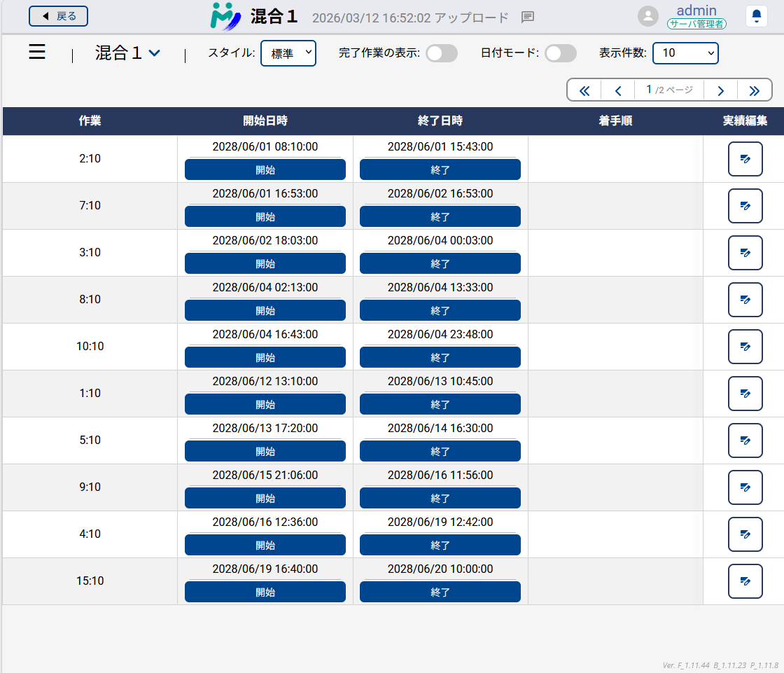Click the admin username link

pyautogui.click(x=696, y=11)
